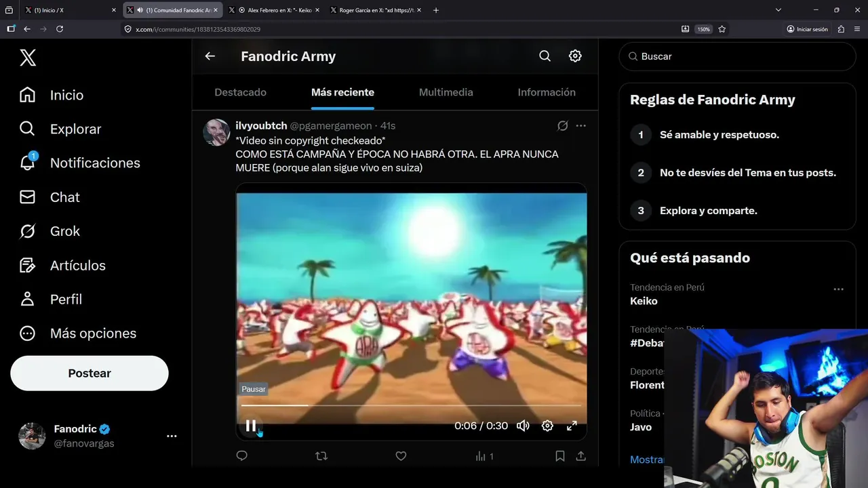Click the install app icon in the address bar
Image resolution: width=868 pixels, height=488 pixels.
coord(685,29)
